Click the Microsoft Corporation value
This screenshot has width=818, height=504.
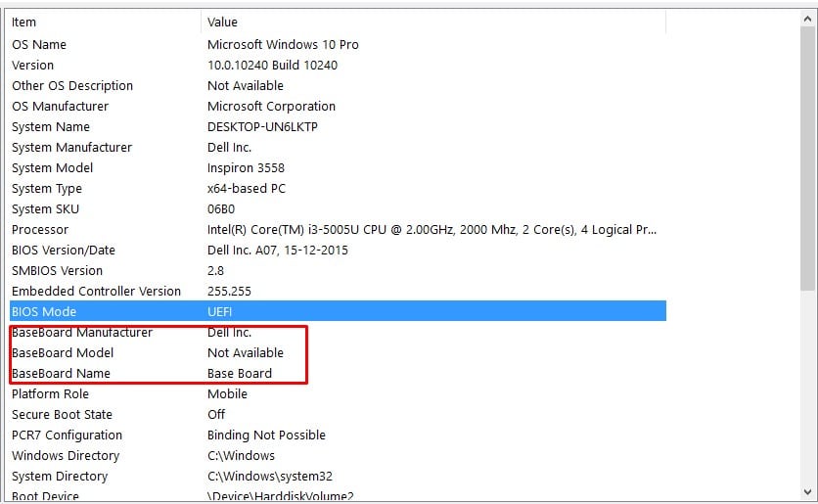[x=271, y=107]
